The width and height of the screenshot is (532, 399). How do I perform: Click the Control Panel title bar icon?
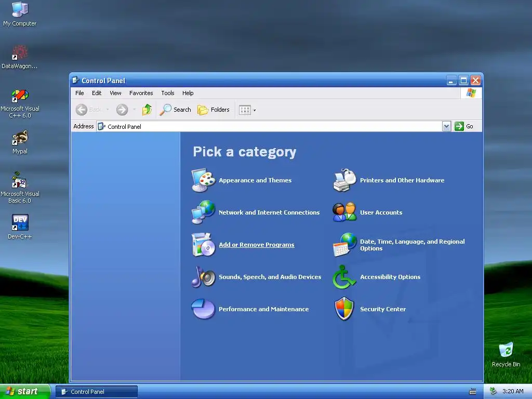tap(76, 81)
